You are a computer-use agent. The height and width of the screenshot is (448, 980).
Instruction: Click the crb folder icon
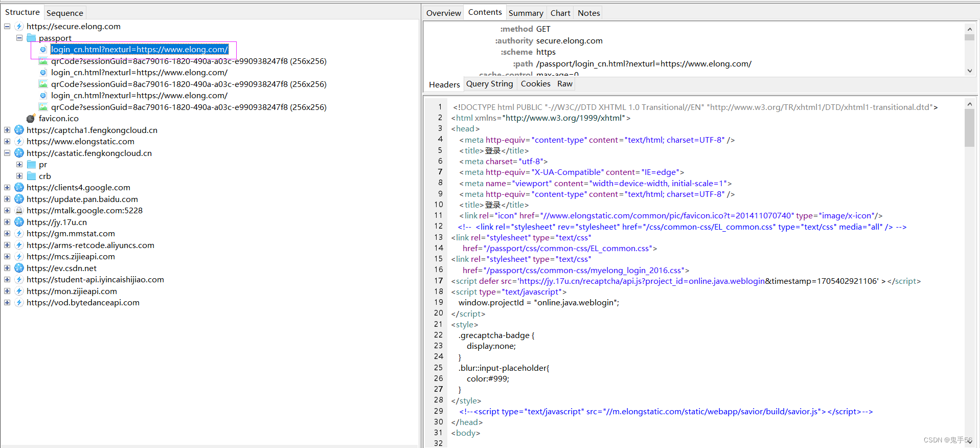(32, 176)
